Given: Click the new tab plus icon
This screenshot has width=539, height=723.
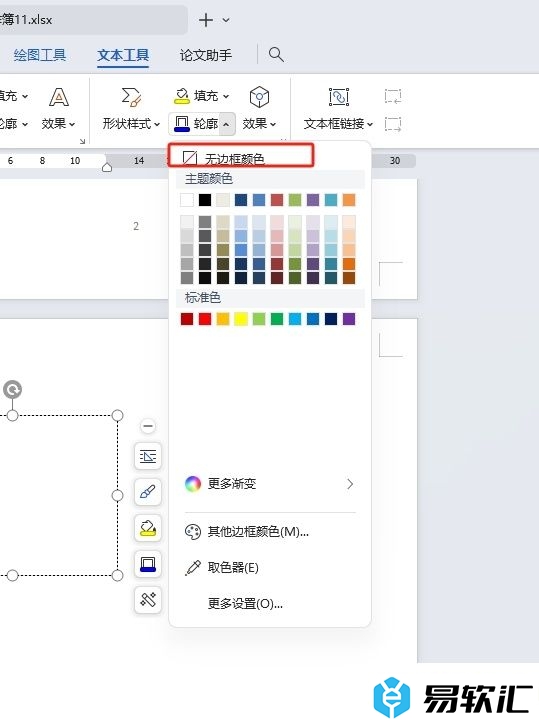Looking at the screenshot, I should [206, 20].
